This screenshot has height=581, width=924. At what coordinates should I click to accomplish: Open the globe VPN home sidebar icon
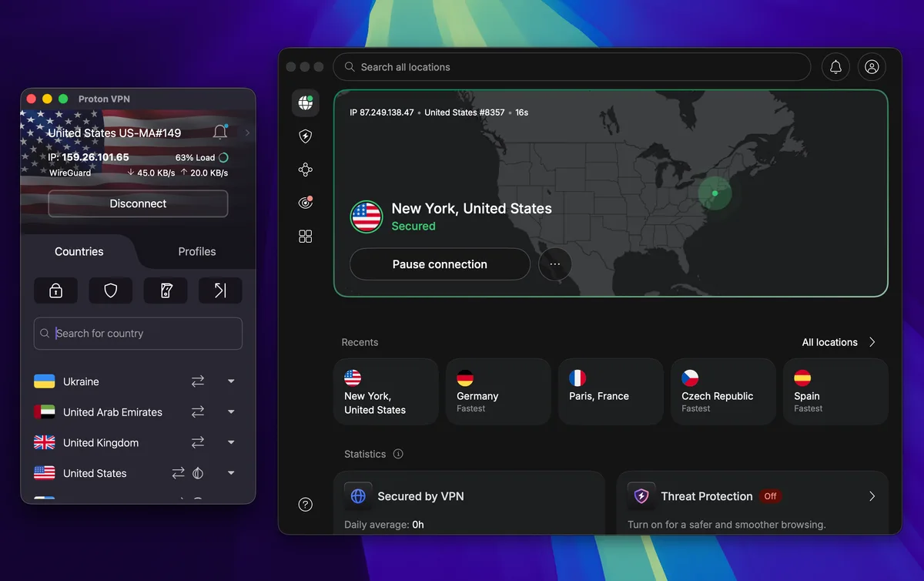pos(306,102)
